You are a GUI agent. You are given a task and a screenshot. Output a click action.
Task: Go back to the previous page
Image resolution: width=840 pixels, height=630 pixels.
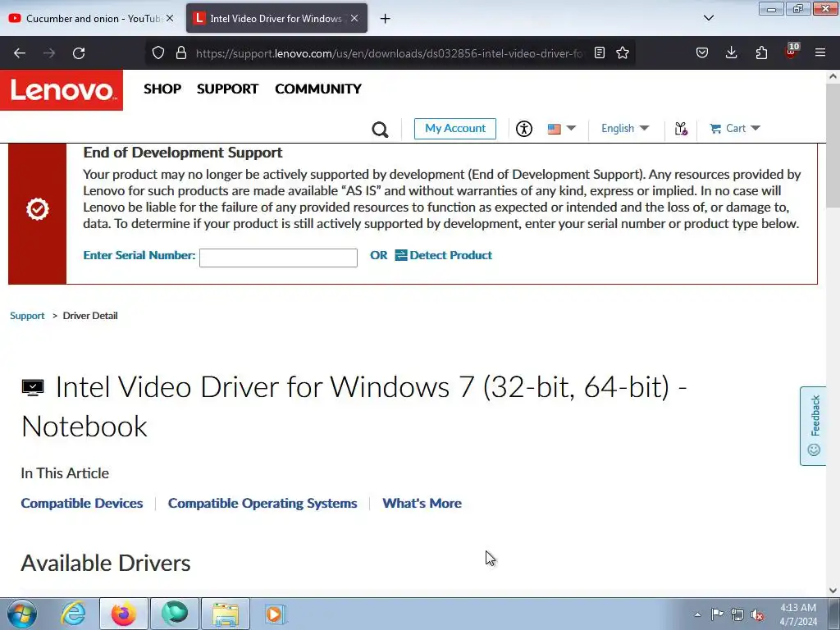20,53
